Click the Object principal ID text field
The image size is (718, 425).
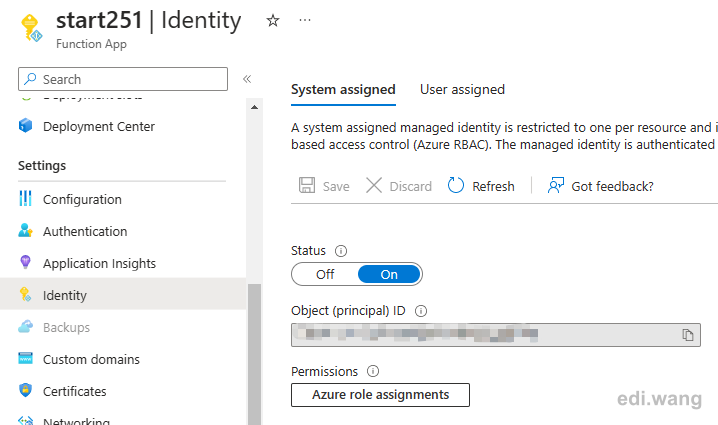pyautogui.click(x=496, y=335)
